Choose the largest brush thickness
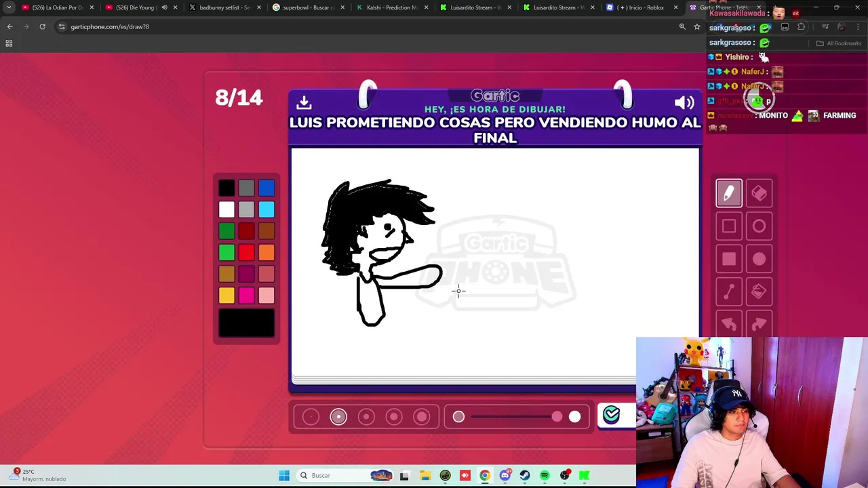868x488 pixels. pos(422,417)
